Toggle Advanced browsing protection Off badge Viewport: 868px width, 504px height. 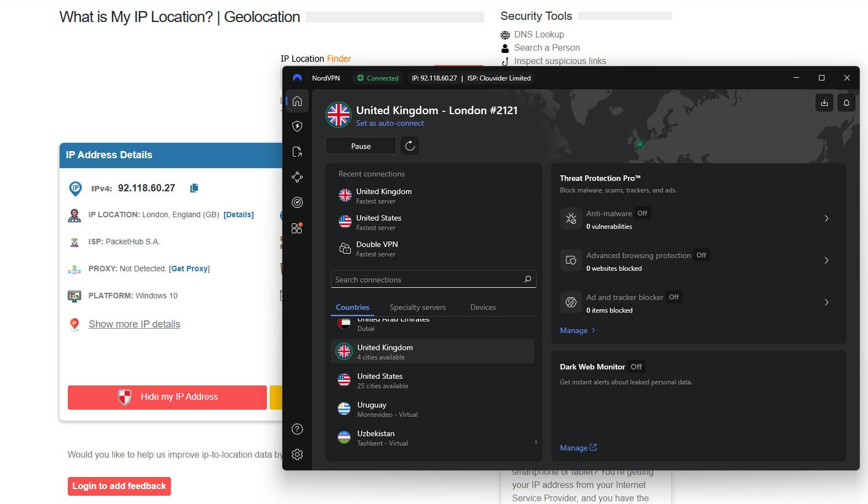701,255
